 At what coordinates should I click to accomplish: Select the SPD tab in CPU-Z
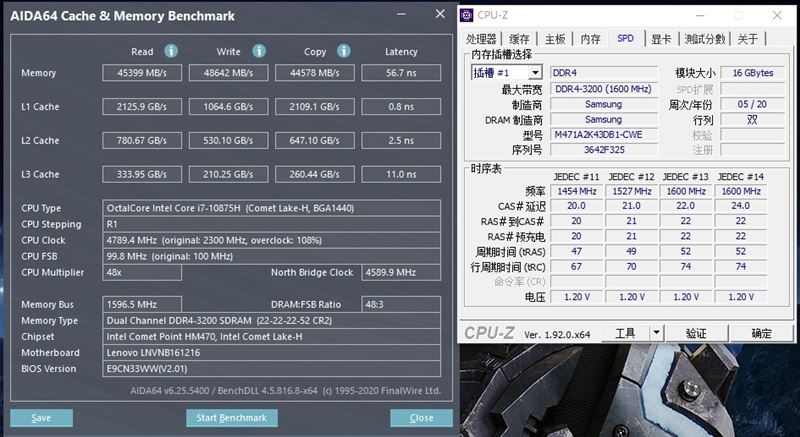[x=626, y=38]
